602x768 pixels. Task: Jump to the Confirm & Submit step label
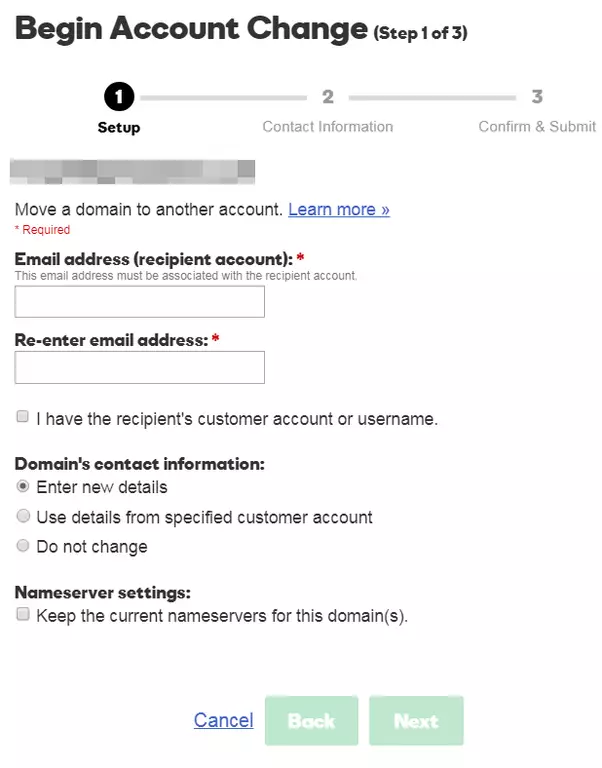(x=537, y=127)
